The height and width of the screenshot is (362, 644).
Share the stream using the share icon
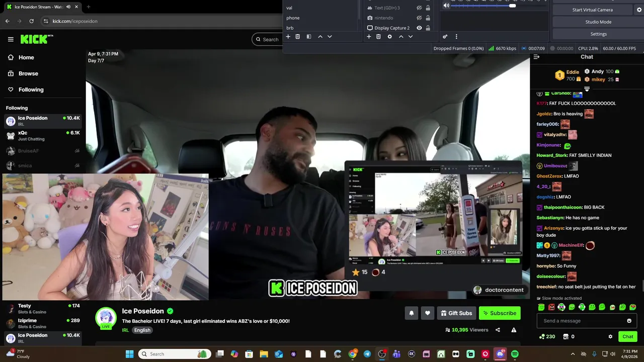coord(498,330)
